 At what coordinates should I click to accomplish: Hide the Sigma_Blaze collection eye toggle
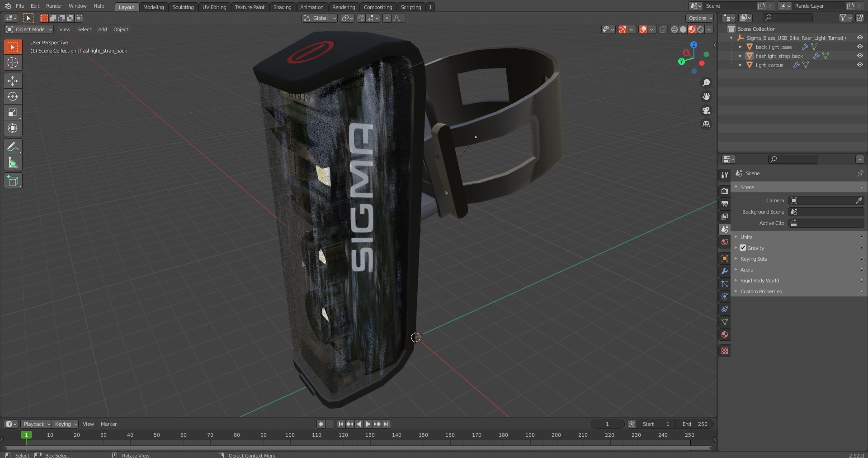pos(860,38)
